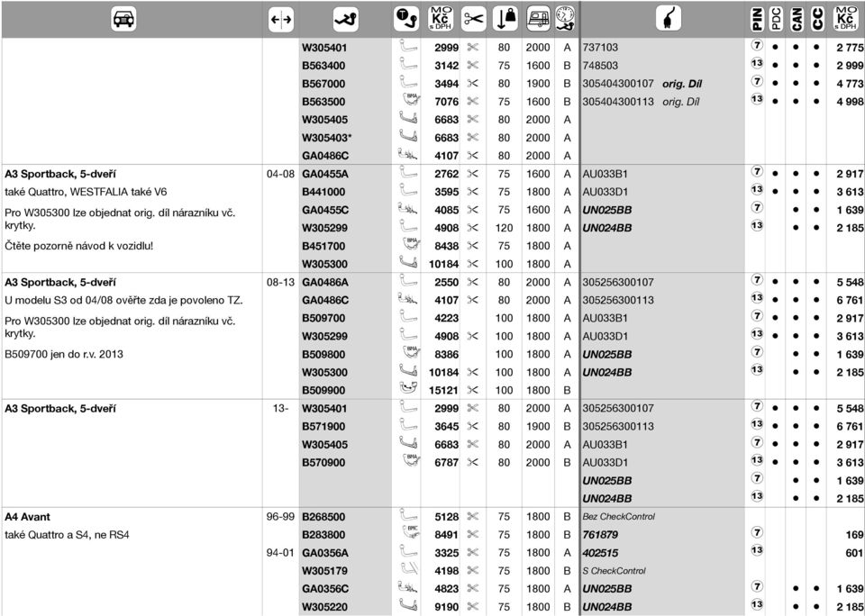Click the electrical kit number 305404300107
Viewport: 865px width, 616px height.
click(618, 84)
